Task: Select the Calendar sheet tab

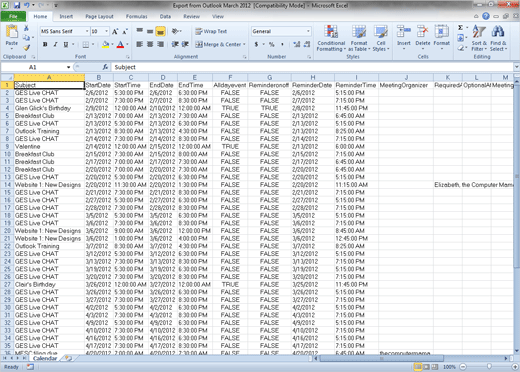Action: [45, 358]
